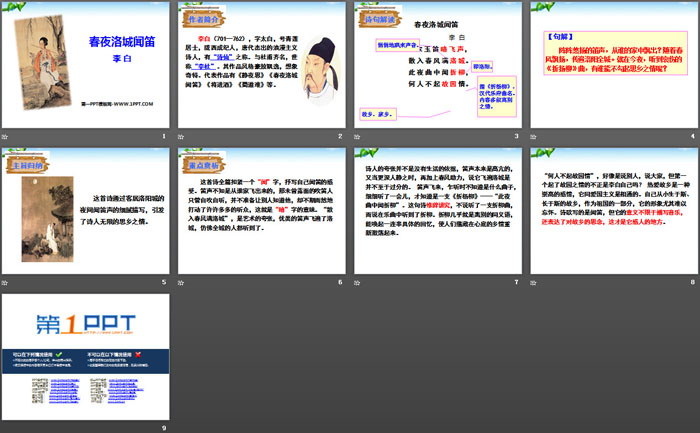Click the 主旨归纳 banner on slide 5
The image size is (700, 433).
click(x=27, y=165)
